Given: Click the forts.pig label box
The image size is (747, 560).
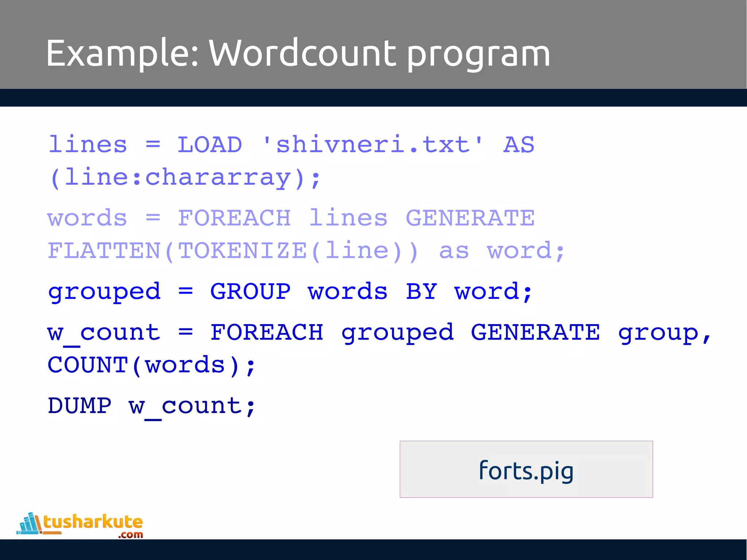Looking at the screenshot, I should click(526, 469).
